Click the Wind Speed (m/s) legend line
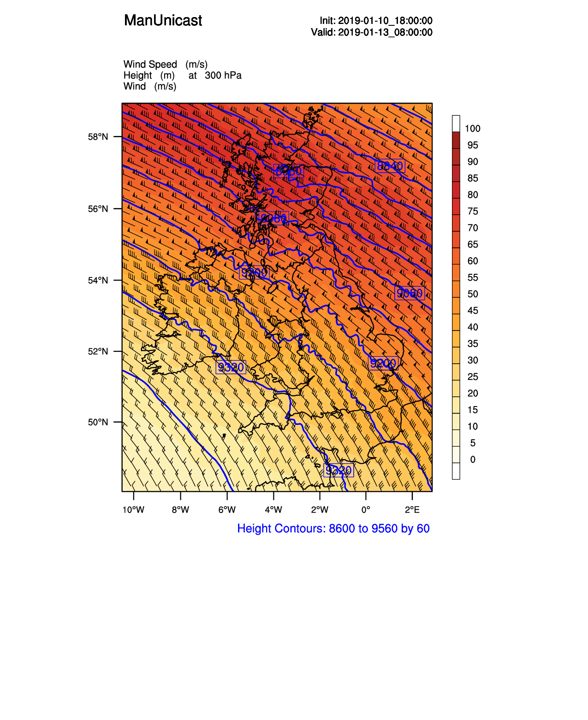This screenshot has width=588, height=720. tap(166, 64)
